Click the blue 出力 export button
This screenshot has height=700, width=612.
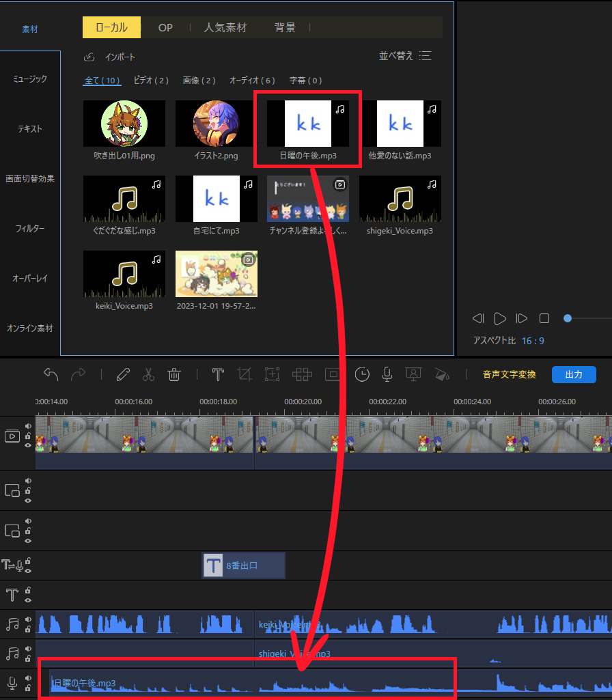574,374
